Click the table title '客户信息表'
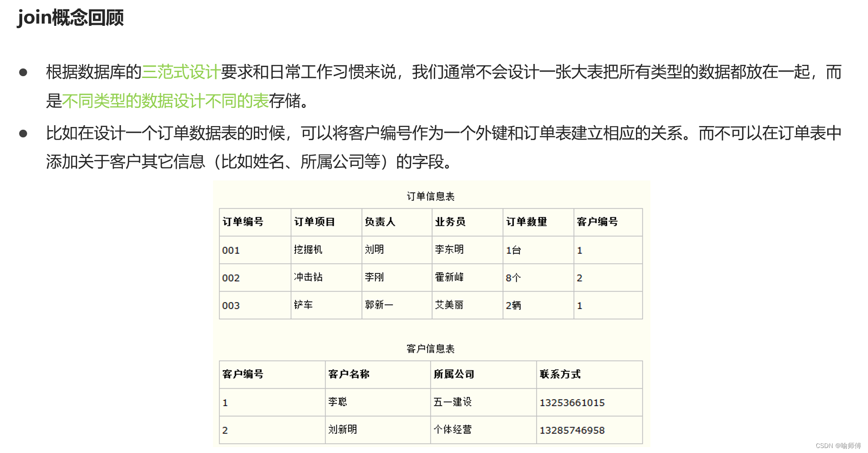Image resolution: width=868 pixels, height=453 pixels. coord(430,349)
